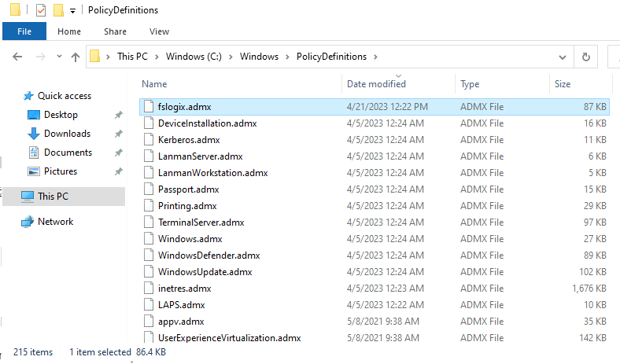
Task: Click the UserExperienceVirtualization.admx file icon
Action: (149, 337)
